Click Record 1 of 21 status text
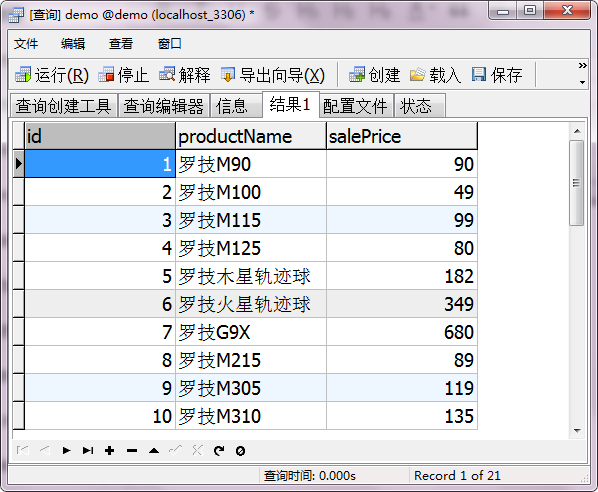Screen dimensions: 598x492 457,476
